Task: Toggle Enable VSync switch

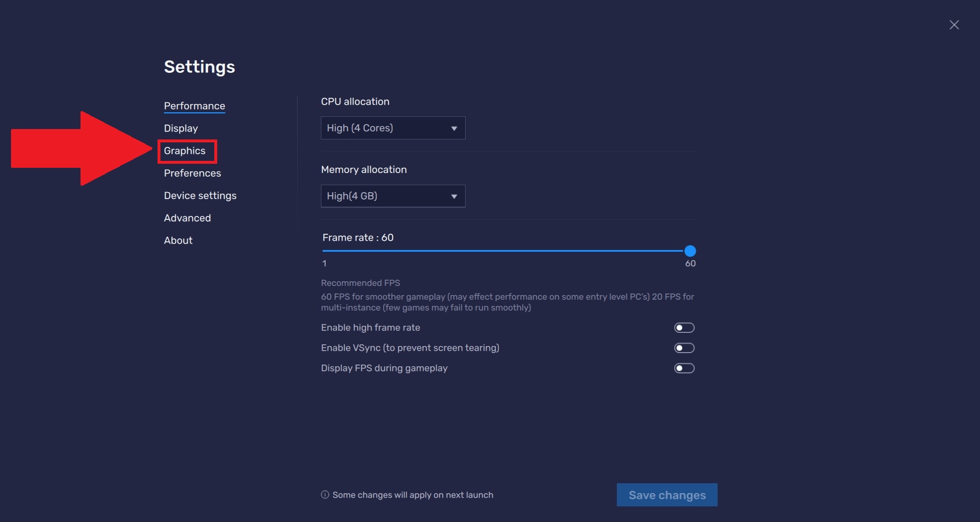Action: pos(684,348)
